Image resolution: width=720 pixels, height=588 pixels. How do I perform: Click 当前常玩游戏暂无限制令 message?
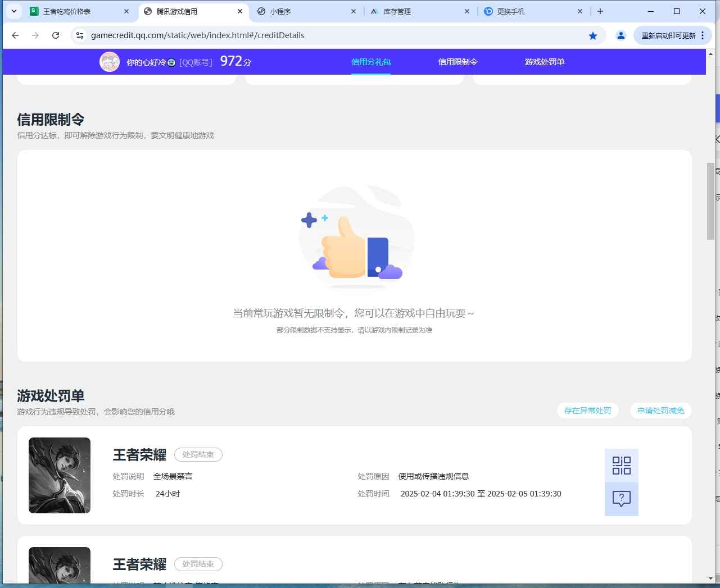(354, 313)
